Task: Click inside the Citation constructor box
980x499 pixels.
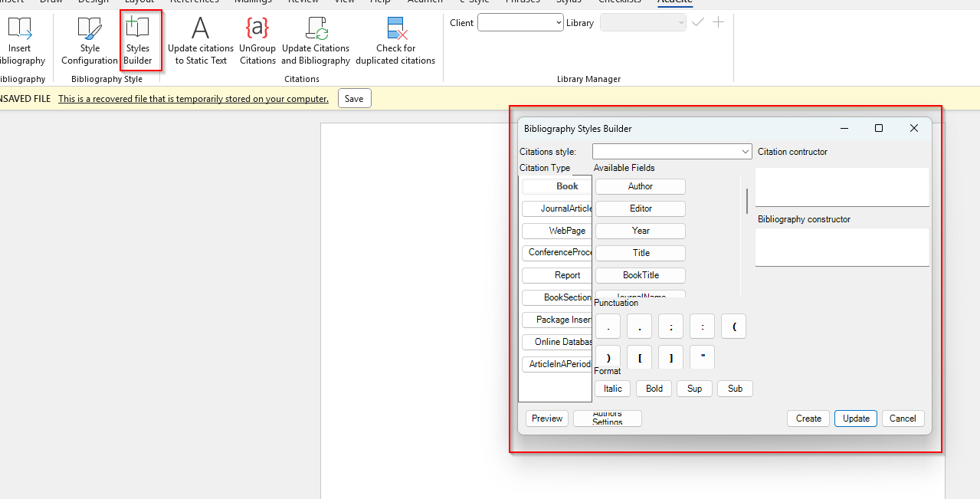Action: tap(842, 187)
